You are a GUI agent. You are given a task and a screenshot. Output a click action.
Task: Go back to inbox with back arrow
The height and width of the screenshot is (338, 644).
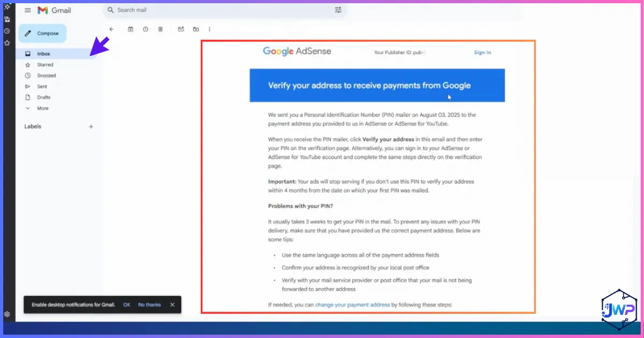(x=112, y=29)
